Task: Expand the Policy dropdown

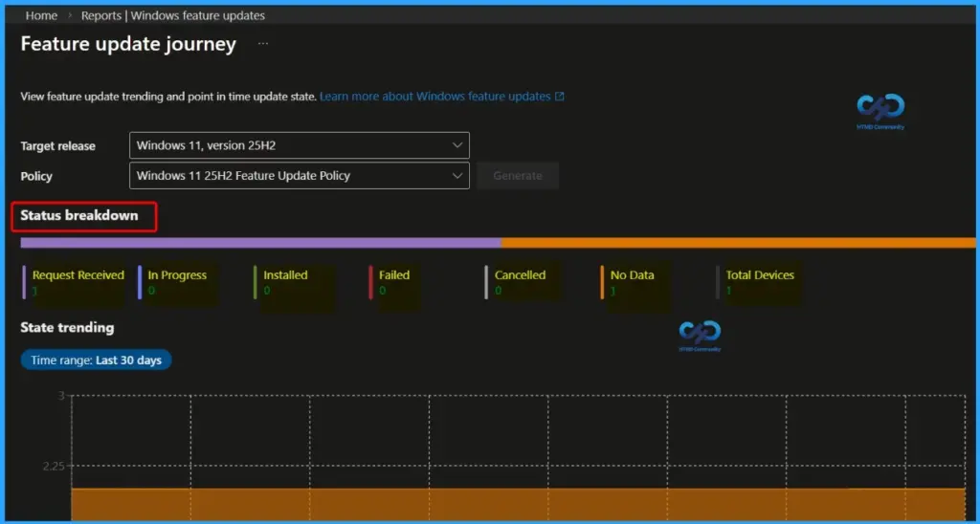Action: [x=300, y=176]
